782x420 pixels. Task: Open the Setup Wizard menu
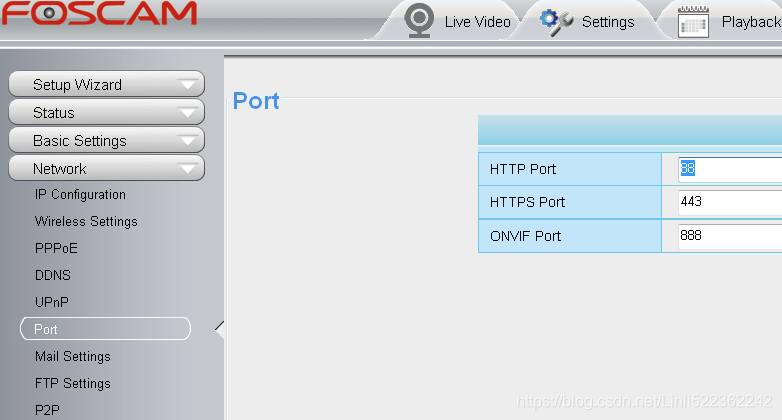(107, 84)
